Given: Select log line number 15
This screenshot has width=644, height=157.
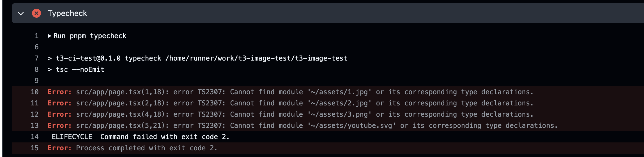Looking at the screenshot, I should tap(34, 148).
